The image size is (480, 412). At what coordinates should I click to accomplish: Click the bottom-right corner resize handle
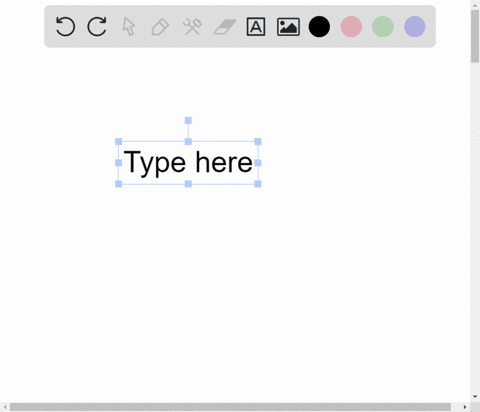point(258,184)
